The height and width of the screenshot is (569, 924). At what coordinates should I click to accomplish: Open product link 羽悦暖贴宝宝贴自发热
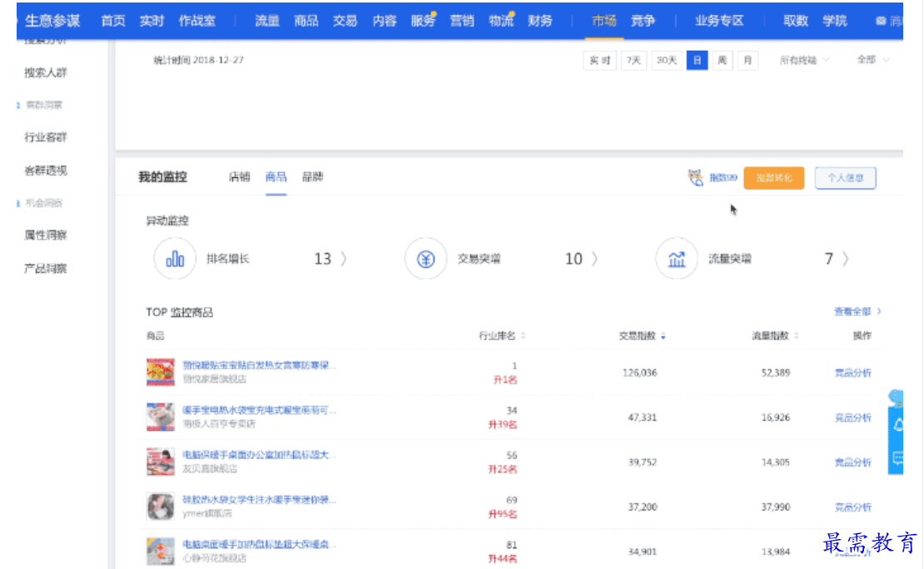[x=259, y=365]
